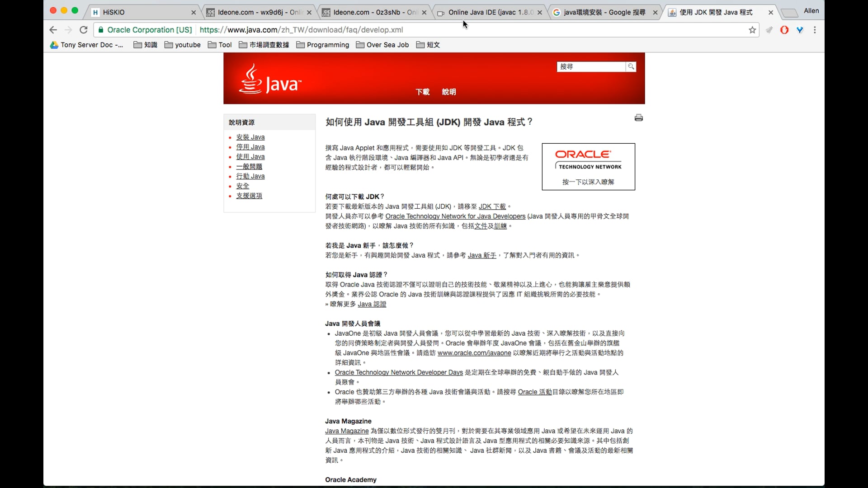Open the Programming bookmarks folder
Screen dimensions: 868x488
click(x=322, y=45)
